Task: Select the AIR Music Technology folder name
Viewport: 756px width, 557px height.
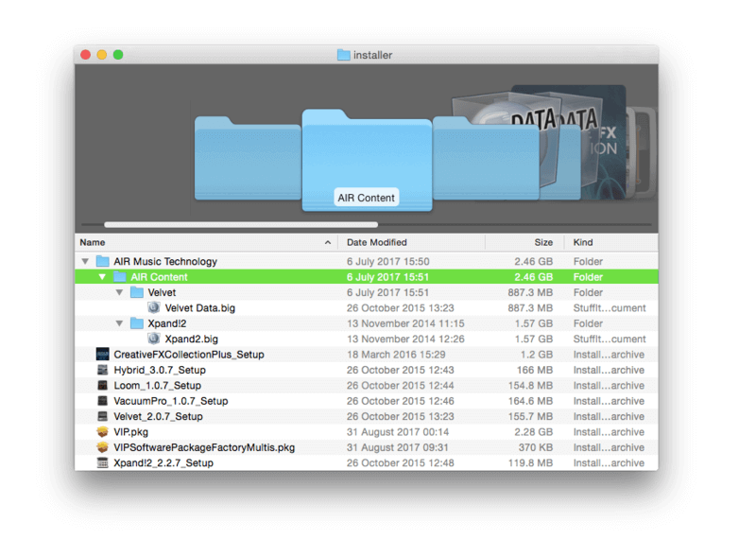Action: pyautogui.click(x=165, y=261)
